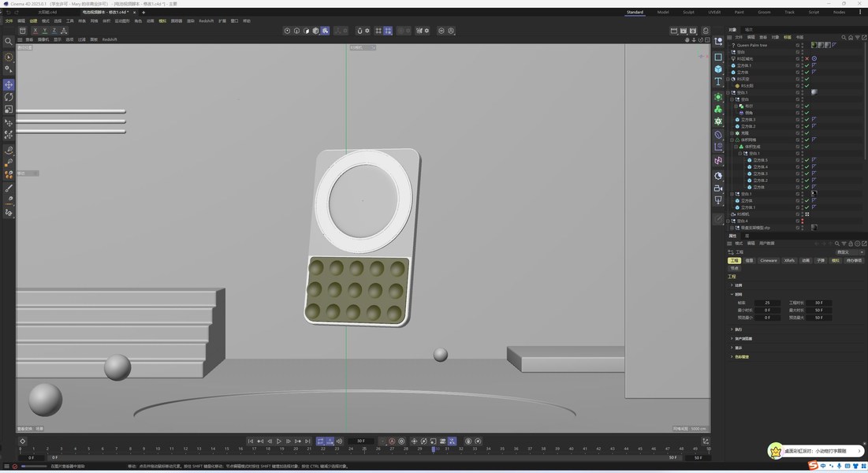Open the deformer palette icon

point(718,135)
